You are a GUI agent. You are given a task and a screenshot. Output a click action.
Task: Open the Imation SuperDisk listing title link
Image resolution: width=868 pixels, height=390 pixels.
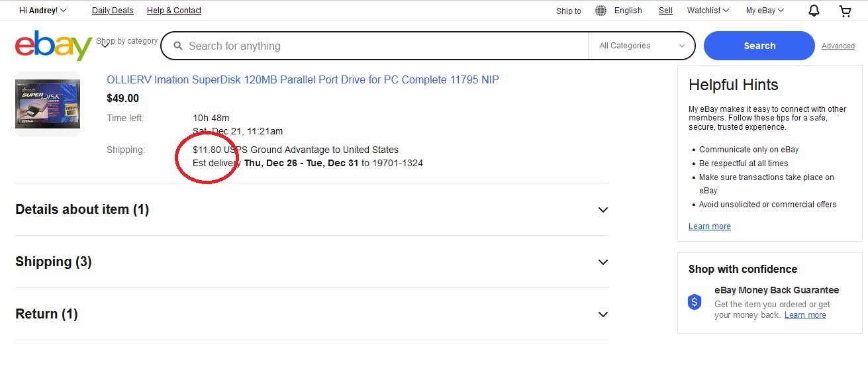point(303,80)
